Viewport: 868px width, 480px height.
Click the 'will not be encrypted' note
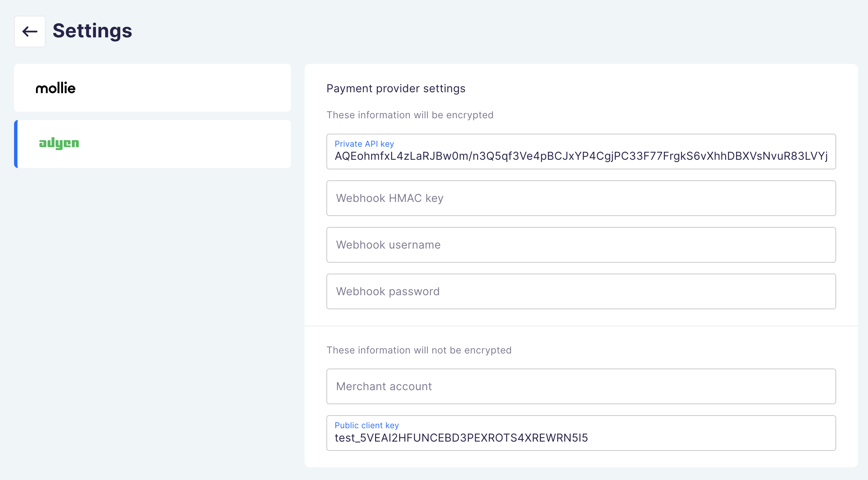[419, 350]
